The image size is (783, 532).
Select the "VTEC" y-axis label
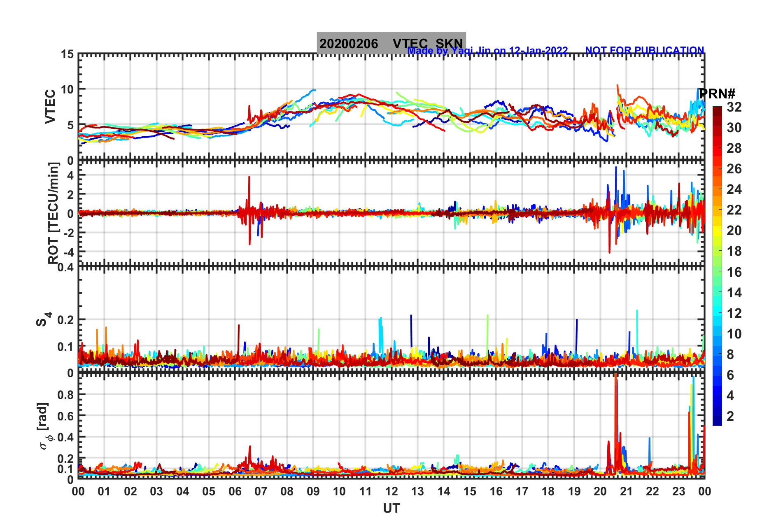tap(50, 106)
